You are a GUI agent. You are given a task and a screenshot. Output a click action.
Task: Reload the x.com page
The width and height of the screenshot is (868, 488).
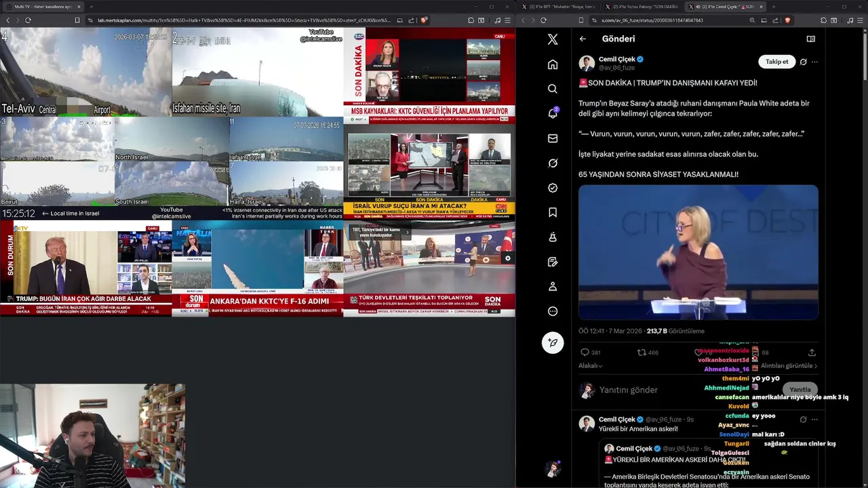[x=543, y=20]
